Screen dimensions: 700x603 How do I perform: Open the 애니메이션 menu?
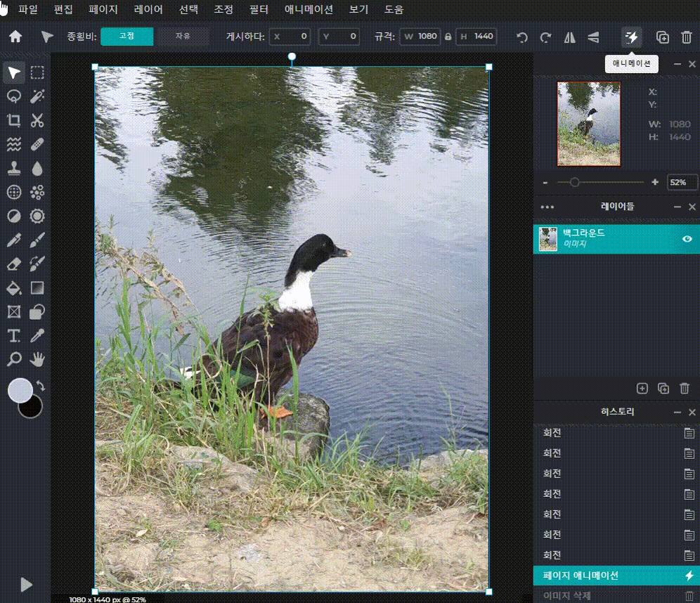click(309, 9)
